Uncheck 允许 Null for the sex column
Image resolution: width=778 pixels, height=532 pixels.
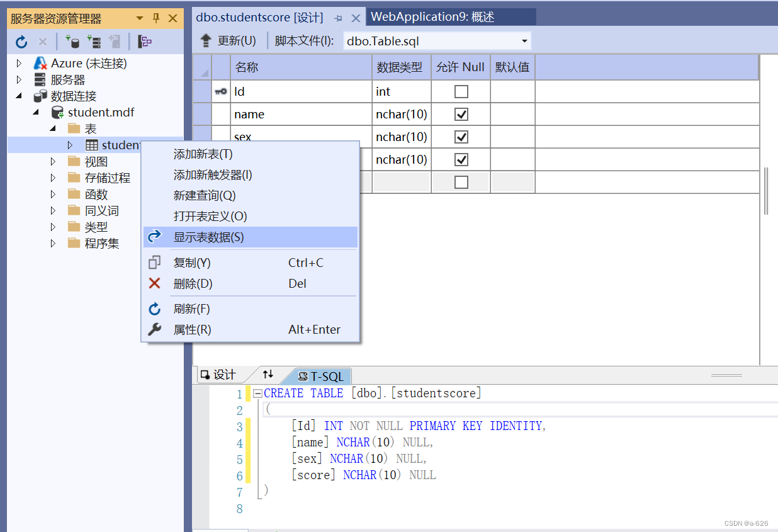(460, 137)
